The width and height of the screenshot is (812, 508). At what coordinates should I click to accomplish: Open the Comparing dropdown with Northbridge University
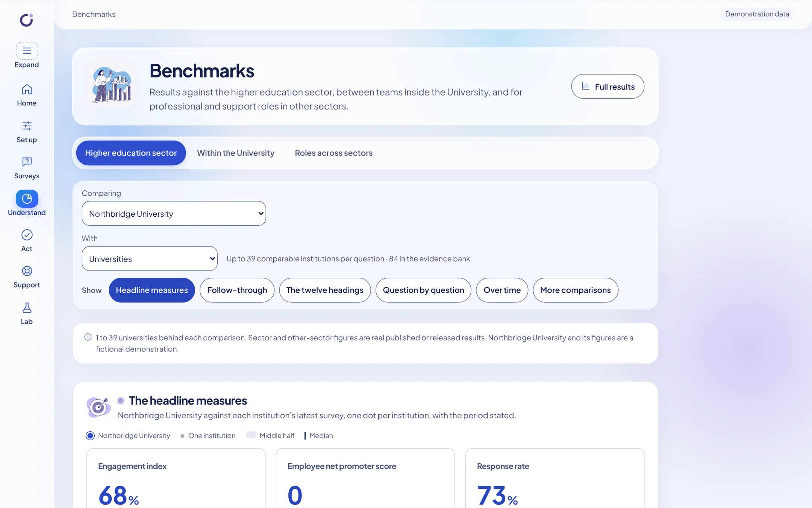[174, 213]
